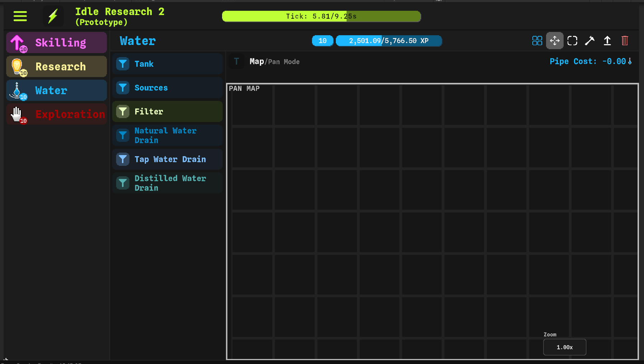
Task: Open the hamburger menu
Action: [x=20, y=16]
